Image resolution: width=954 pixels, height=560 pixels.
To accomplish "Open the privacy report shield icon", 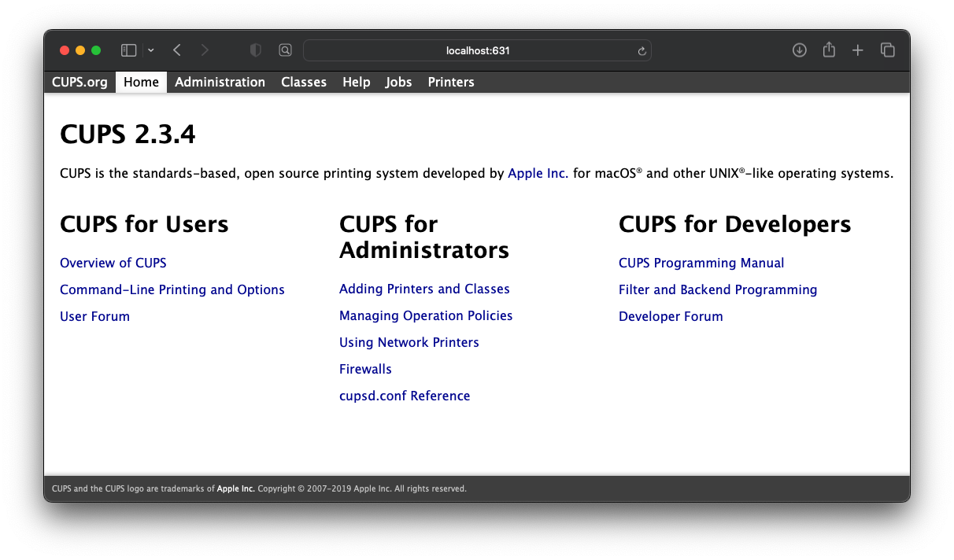I will pyautogui.click(x=255, y=50).
